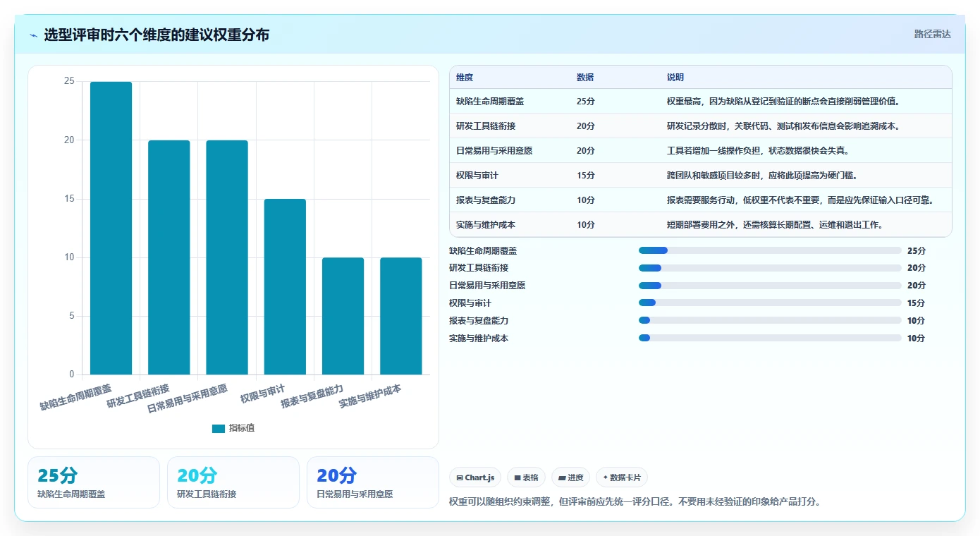This screenshot has height=536, width=980.
Task: Click the 数据卡片 tag chip
Action: point(622,477)
